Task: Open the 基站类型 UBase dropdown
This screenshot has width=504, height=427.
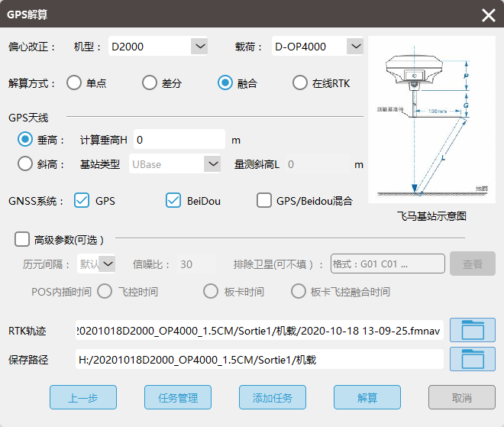Action: (175, 164)
